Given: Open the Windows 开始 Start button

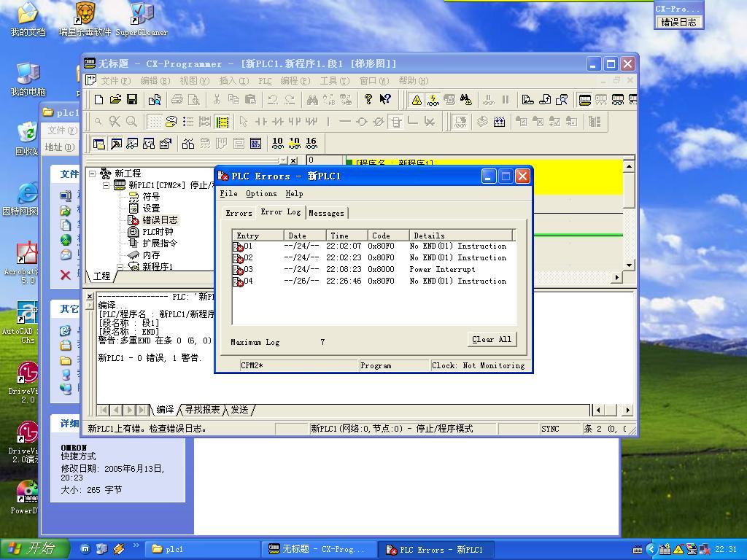Looking at the screenshot, I should (34, 549).
